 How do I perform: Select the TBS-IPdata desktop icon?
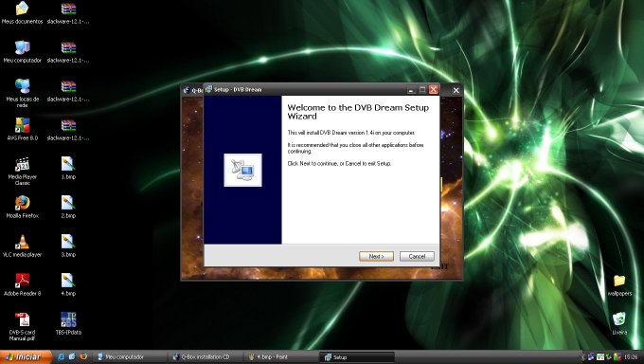(x=68, y=323)
